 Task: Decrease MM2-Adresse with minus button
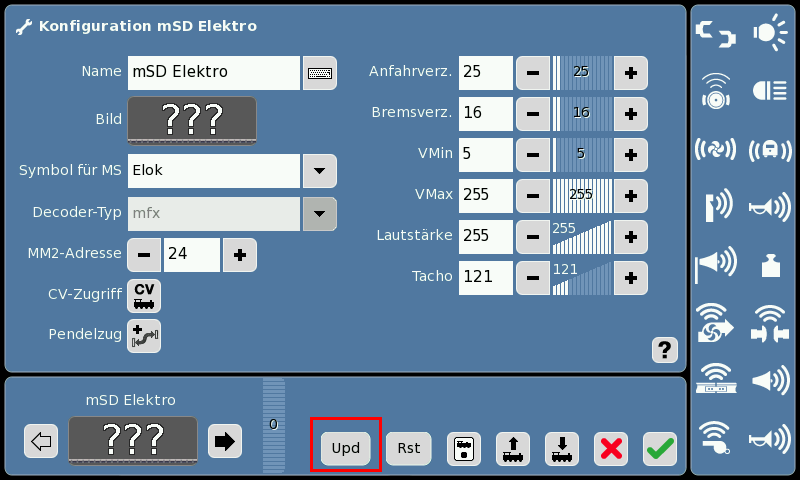(x=144, y=255)
